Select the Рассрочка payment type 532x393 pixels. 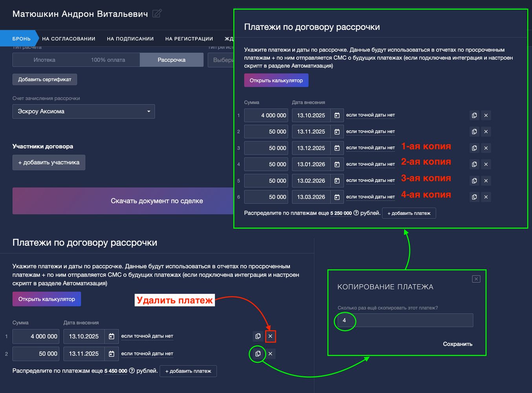pos(171,60)
